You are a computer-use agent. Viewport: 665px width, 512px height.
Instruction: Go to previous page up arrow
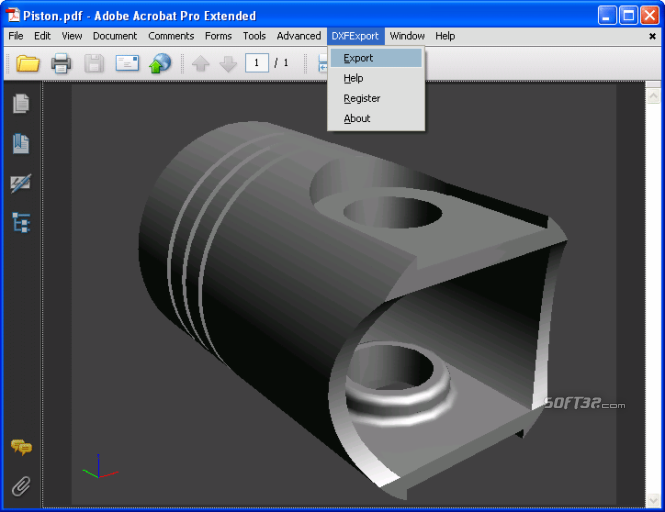(201, 64)
